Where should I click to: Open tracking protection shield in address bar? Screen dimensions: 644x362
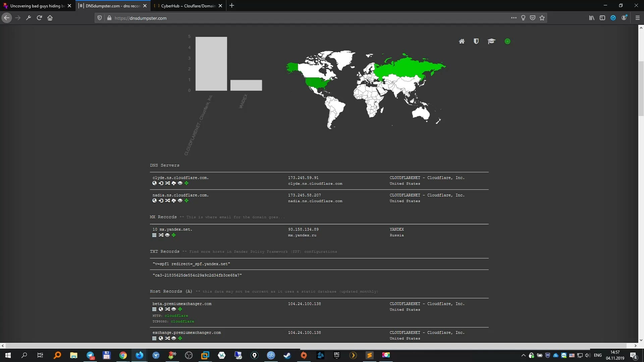pyautogui.click(x=100, y=18)
